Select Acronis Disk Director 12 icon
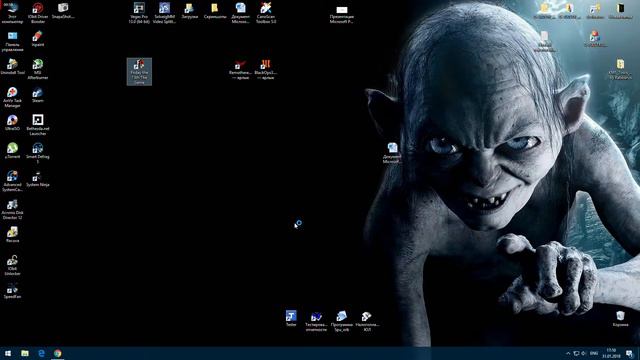640x360 pixels. (x=12, y=209)
